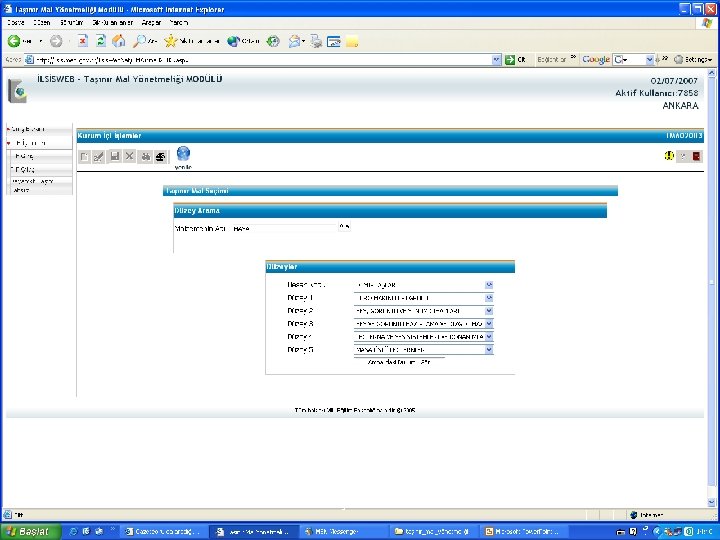Screen dimensions: 720x540
Task: Click the X delete icon in module toolbar
Action: pyautogui.click(x=129, y=157)
